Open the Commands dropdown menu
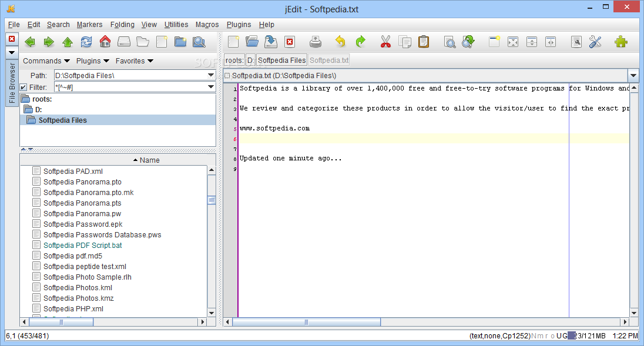 pyautogui.click(x=46, y=61)
